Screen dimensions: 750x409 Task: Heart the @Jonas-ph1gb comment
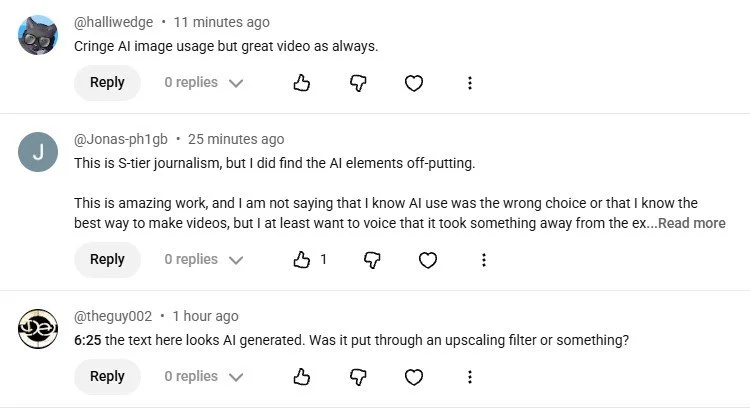point(428,260)
